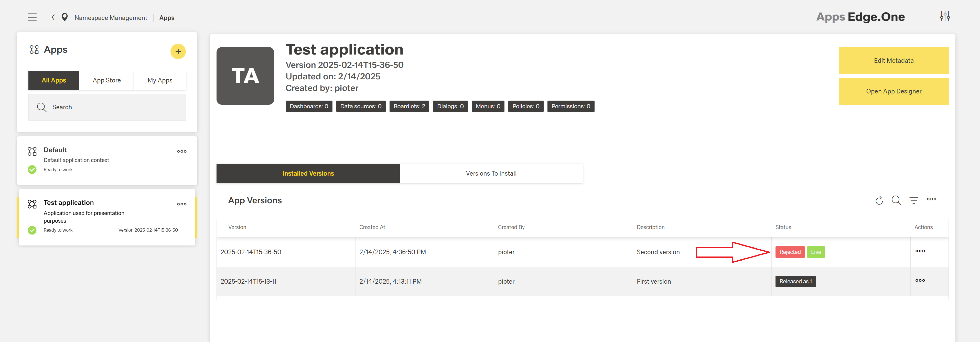Image resolution: width=980 pixels, height=342 pixels.
Task: Open search in the App Versions table
Action: point(896,201)
